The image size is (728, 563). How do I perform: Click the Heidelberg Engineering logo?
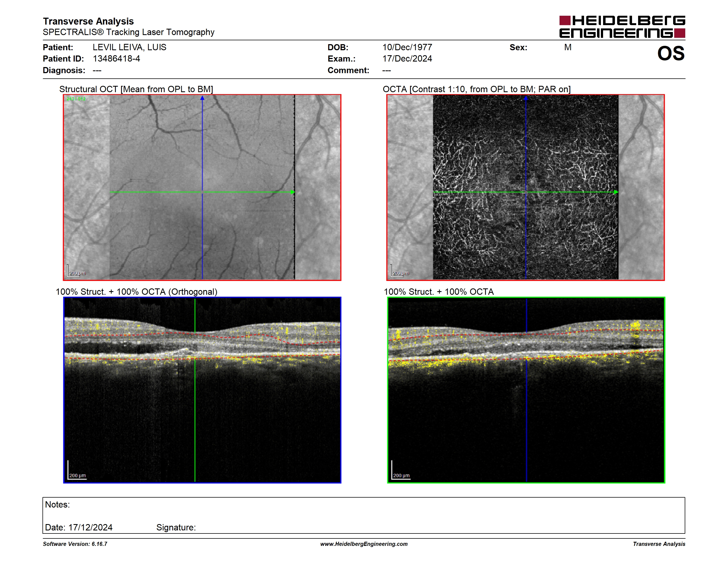tap(622, 27)
